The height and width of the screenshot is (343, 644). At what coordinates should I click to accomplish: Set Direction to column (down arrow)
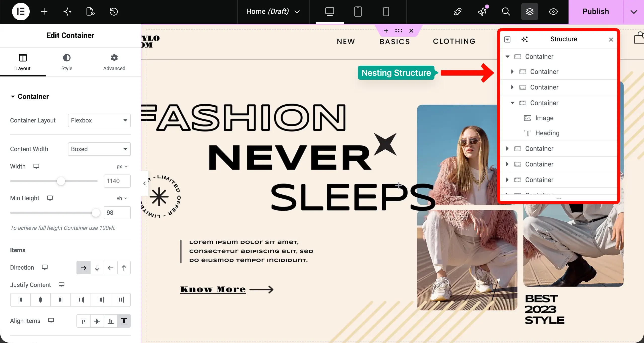[x=97, y=268]
